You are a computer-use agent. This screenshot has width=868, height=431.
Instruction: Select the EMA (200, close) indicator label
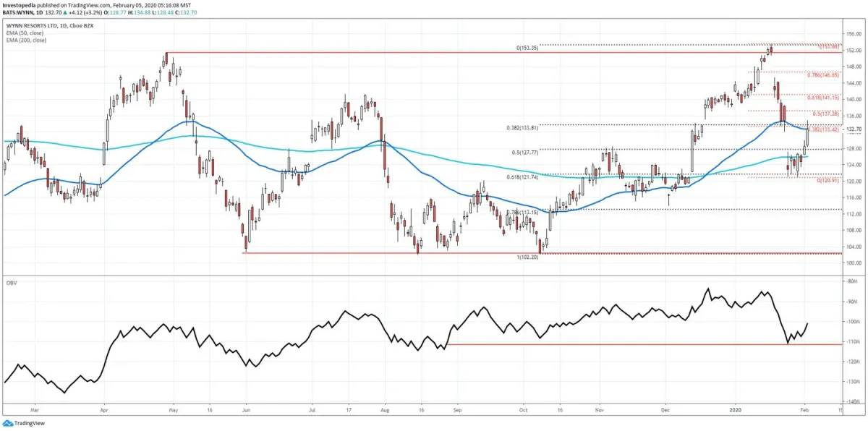(25, 40)
